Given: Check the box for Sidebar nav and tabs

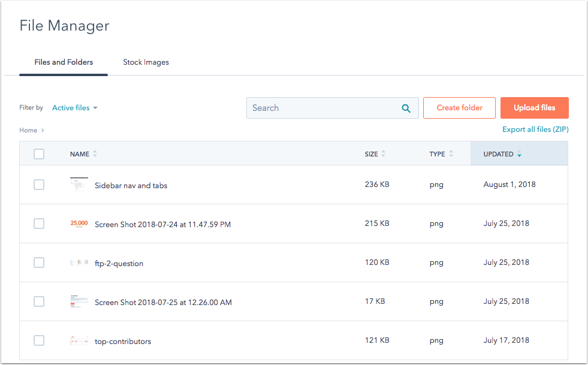Looking at the screenshot, I should coord(39,185).
